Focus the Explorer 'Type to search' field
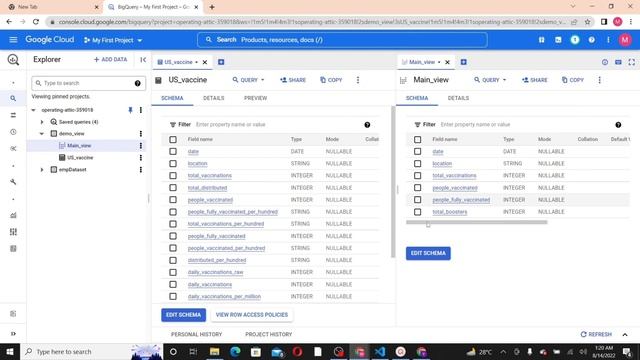 88,83
